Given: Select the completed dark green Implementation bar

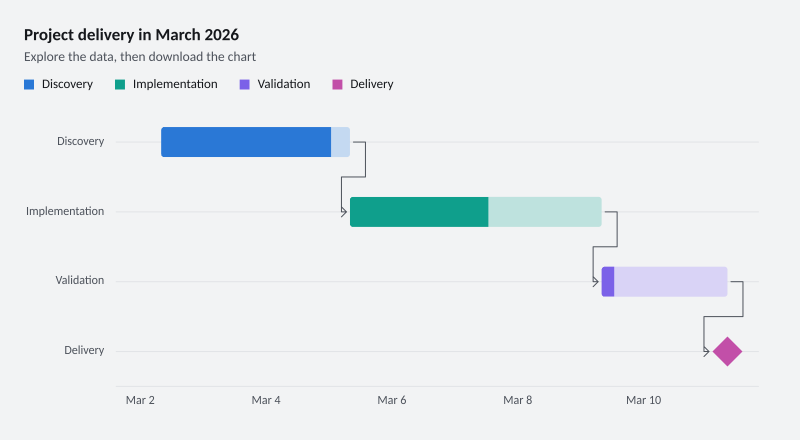Looking at the screenshot, I should click(x=419, y=212).
